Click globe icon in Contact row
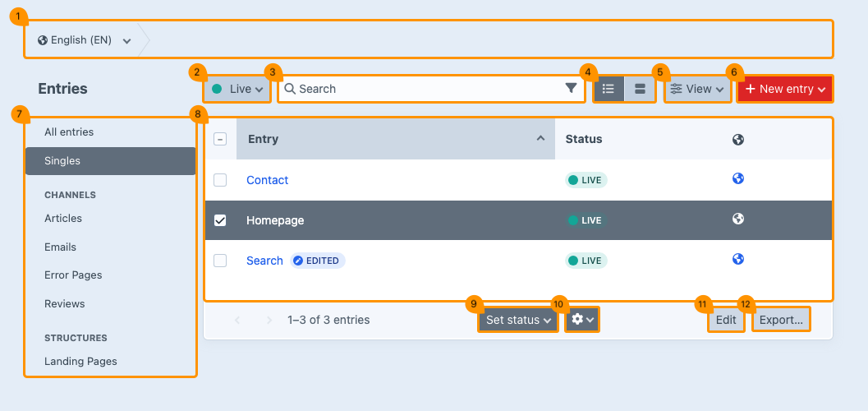The height and width of the screenshot is (411, 868). click(x=737, y=179)
